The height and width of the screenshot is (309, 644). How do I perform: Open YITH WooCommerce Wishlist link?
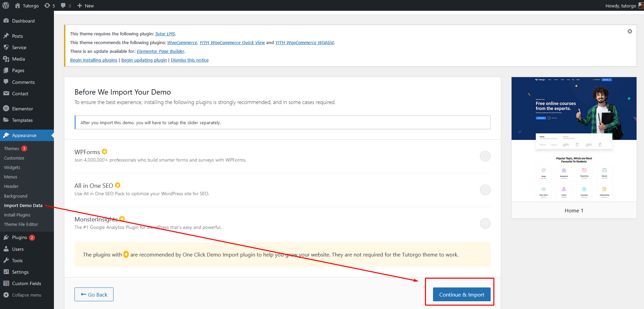(x=305, y=42)
